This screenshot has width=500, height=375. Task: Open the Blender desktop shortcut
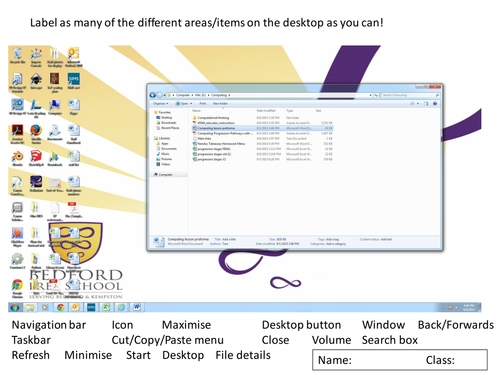(17, 158)
